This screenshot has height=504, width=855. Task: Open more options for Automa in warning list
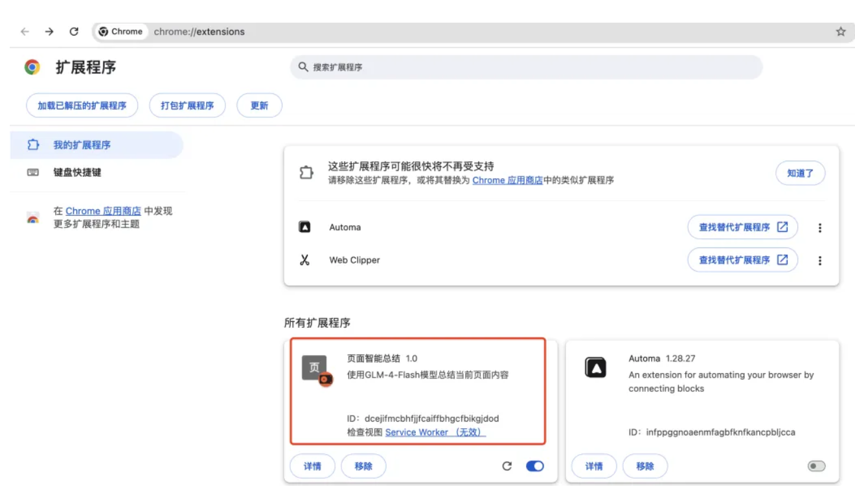pyautogui.click(x=820, y=227)
